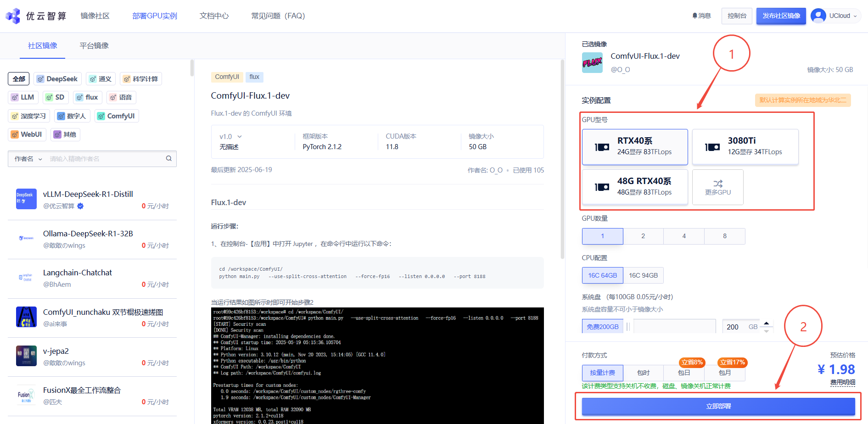Choose the RTX40系 24G GPU card
This screenshot has width=868, height=424.
(x=635, y=147)
